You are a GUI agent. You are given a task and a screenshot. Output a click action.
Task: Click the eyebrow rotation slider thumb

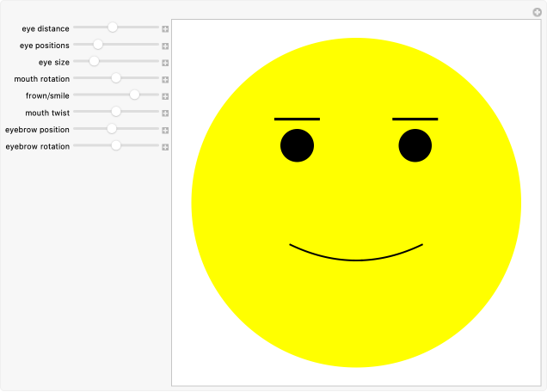click(x=116, y=145)
